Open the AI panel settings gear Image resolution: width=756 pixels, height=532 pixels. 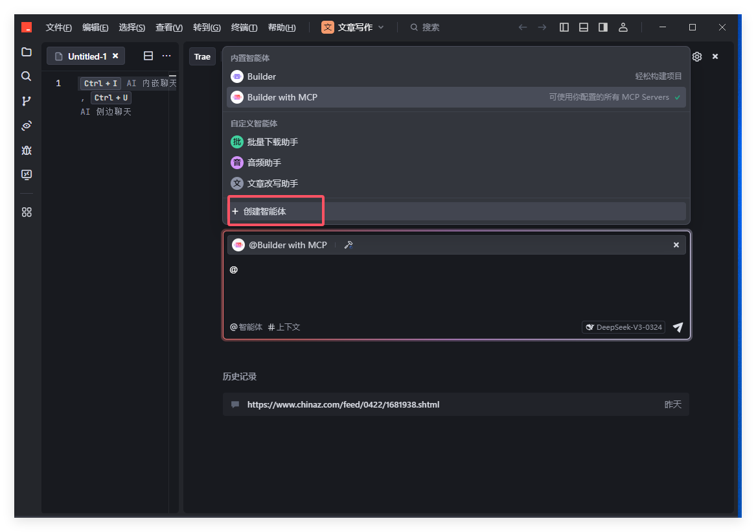(697, 56)
